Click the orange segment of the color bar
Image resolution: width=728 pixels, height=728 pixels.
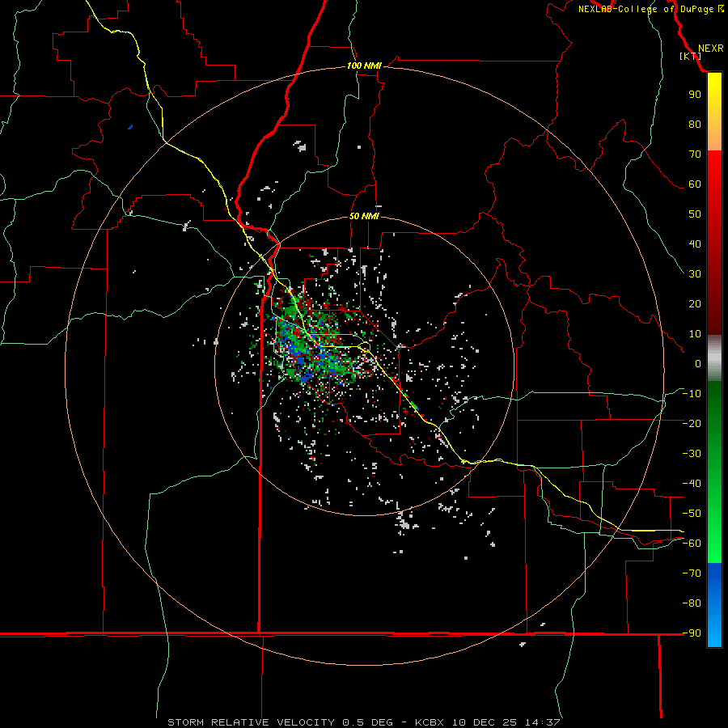point(714,138)
